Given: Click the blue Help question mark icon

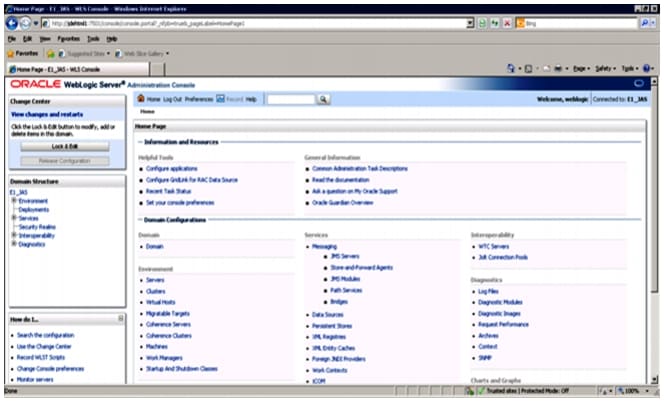Looking at the screenshot, I should click(x=646, y=69).
